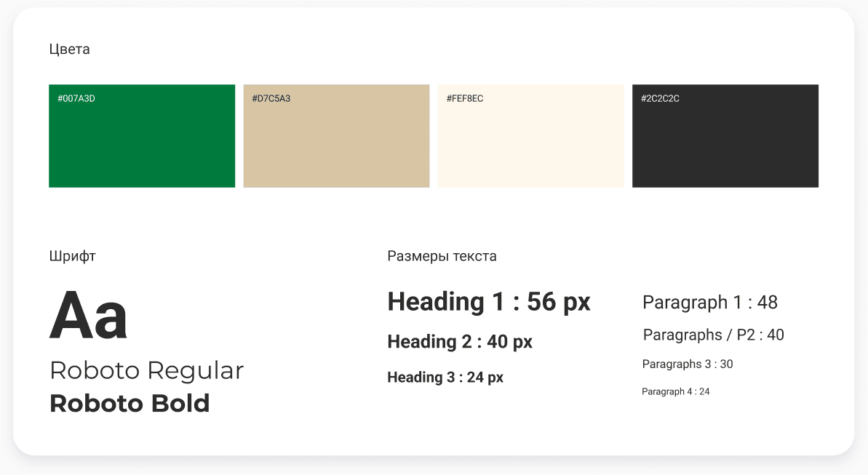Screen dimensions: 868x475
Task: Click the Цвета section heading
Action: 69,49
